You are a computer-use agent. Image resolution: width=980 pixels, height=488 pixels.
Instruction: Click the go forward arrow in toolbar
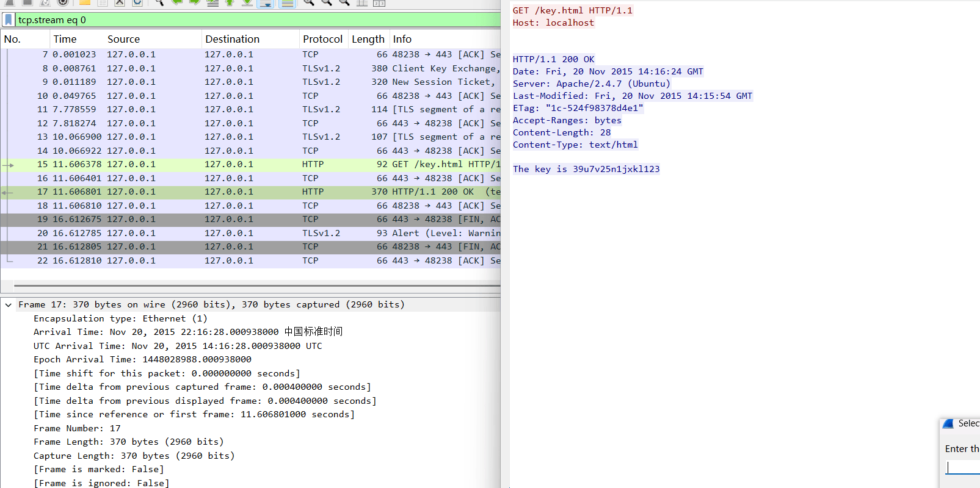click(x=195, y=2)
